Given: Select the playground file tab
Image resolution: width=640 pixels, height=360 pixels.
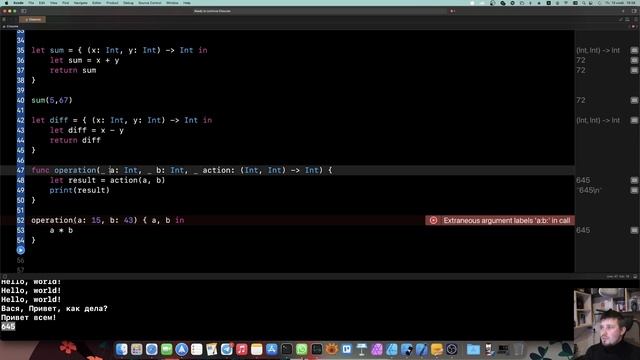Looking at the screenshot, I should coord(33,19).
